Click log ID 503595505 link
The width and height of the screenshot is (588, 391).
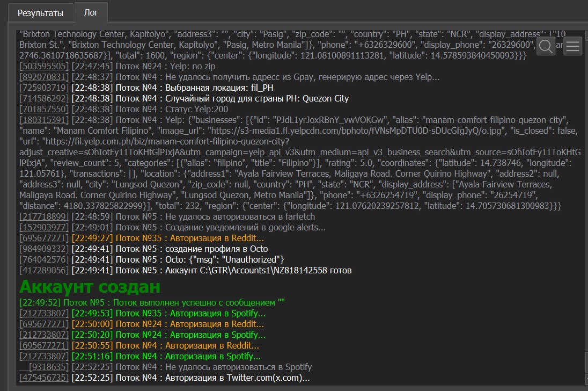[44, 67]
